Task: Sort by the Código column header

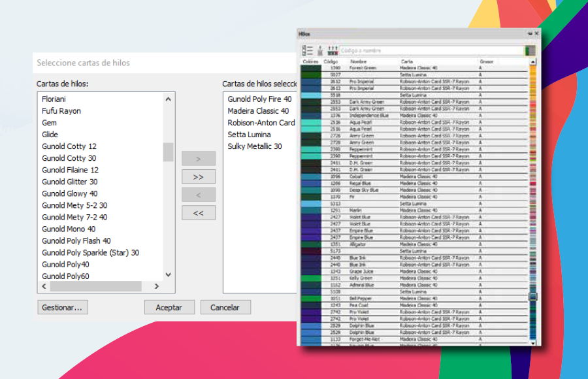Action: click(331, 61)
